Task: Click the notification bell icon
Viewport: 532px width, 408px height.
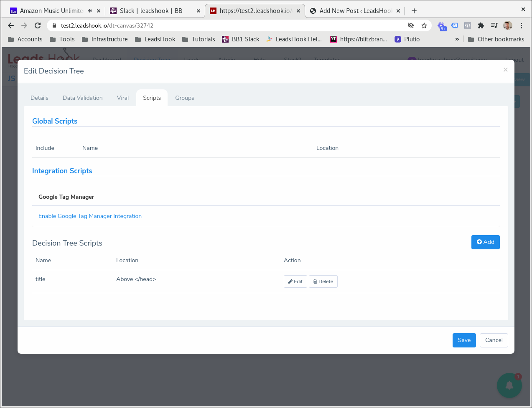Action: (509, 385)
